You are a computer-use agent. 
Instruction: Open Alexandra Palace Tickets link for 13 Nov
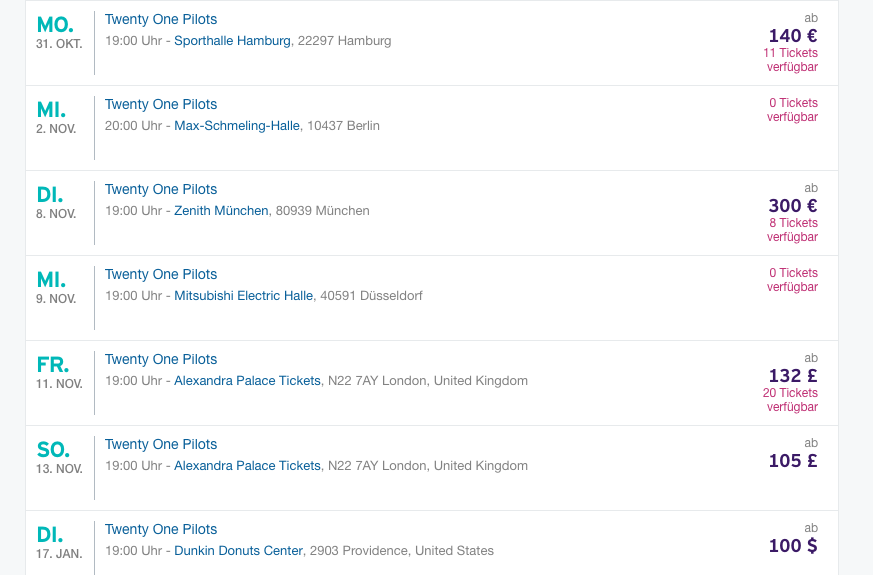pos(247,466)
